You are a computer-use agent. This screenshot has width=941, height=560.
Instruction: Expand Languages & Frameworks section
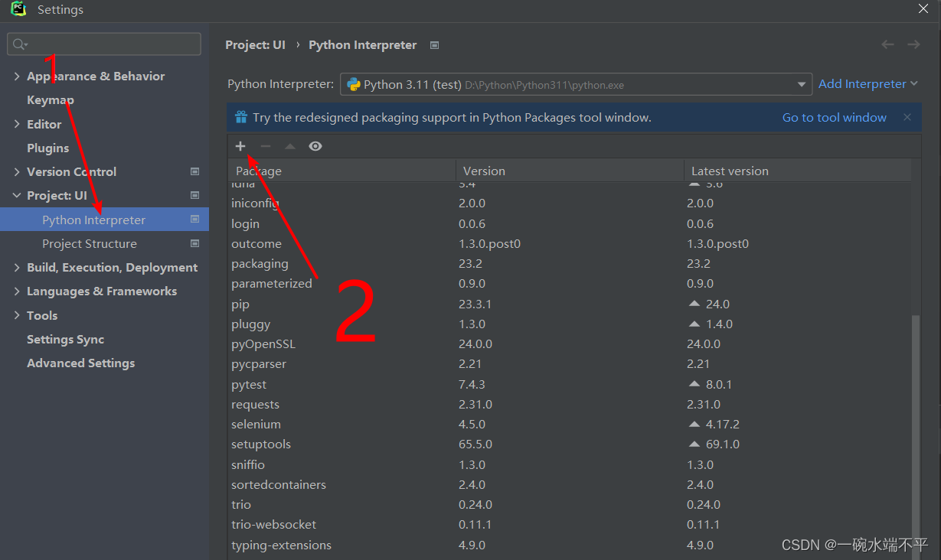pos(17,291)
